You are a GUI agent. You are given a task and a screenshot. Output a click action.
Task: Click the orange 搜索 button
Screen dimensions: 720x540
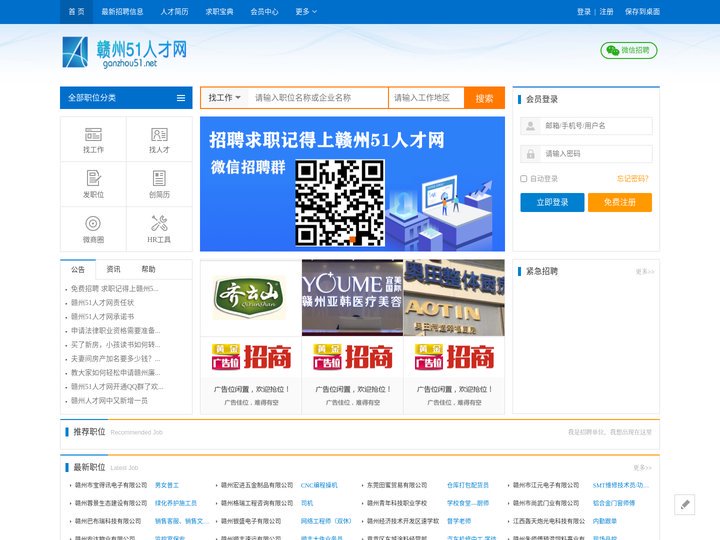coord(484,98)
